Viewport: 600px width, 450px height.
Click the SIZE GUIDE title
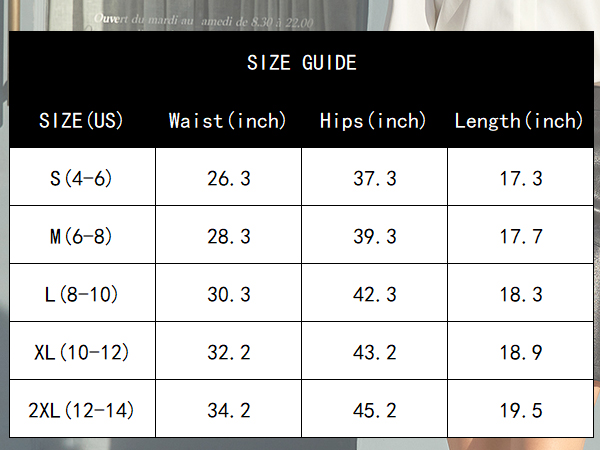pyautogui.click(x=302, y=63)
